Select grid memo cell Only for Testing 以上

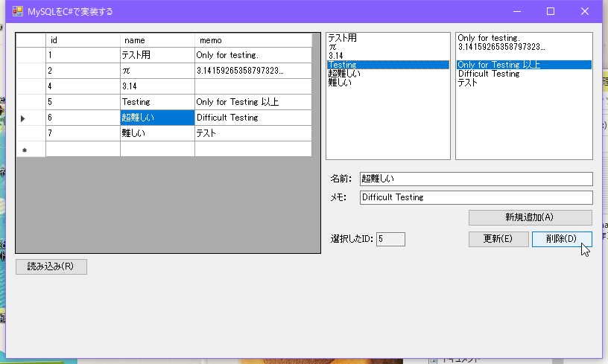click(x=253, y=102)
